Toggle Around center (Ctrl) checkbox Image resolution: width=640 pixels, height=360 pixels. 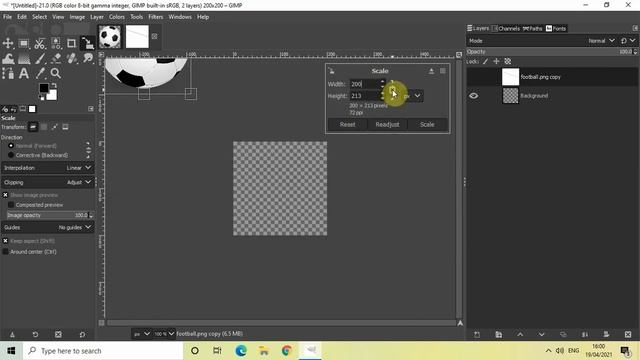pyautogui.click(x=5, y=252)
